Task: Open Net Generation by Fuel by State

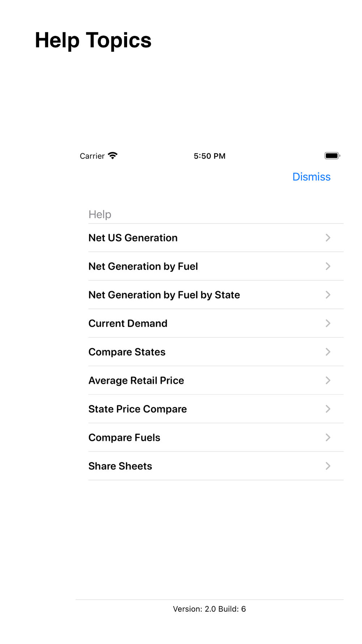Action: 164,295
